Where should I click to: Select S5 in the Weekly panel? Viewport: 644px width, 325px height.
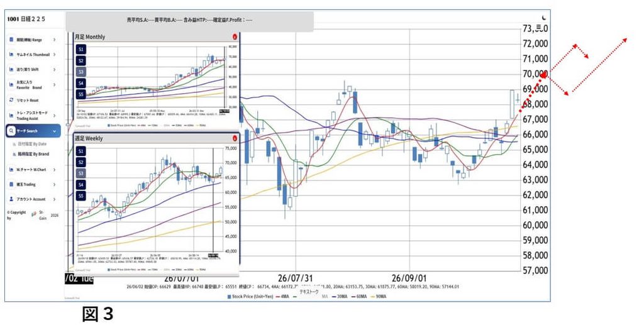coord(81,196)
